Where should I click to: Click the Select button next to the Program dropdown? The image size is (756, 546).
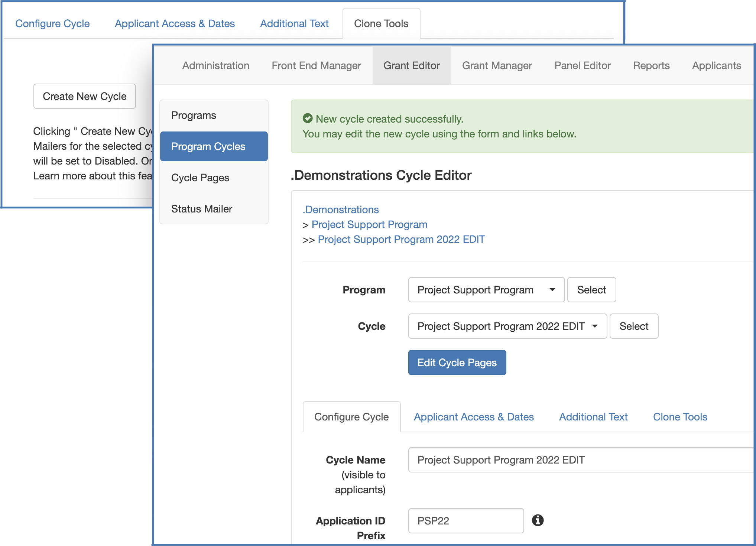pyautogui.click(x=591, y=290)
